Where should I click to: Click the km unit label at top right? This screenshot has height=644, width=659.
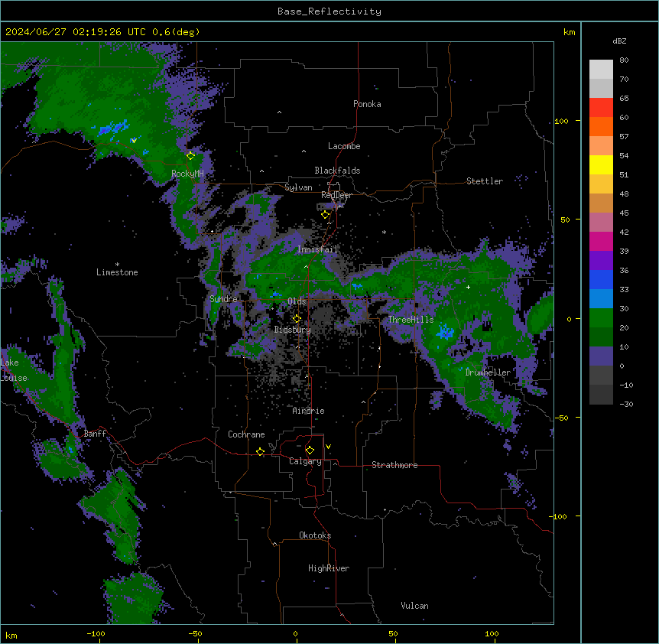pyautogui.click(x=570, y=32)
